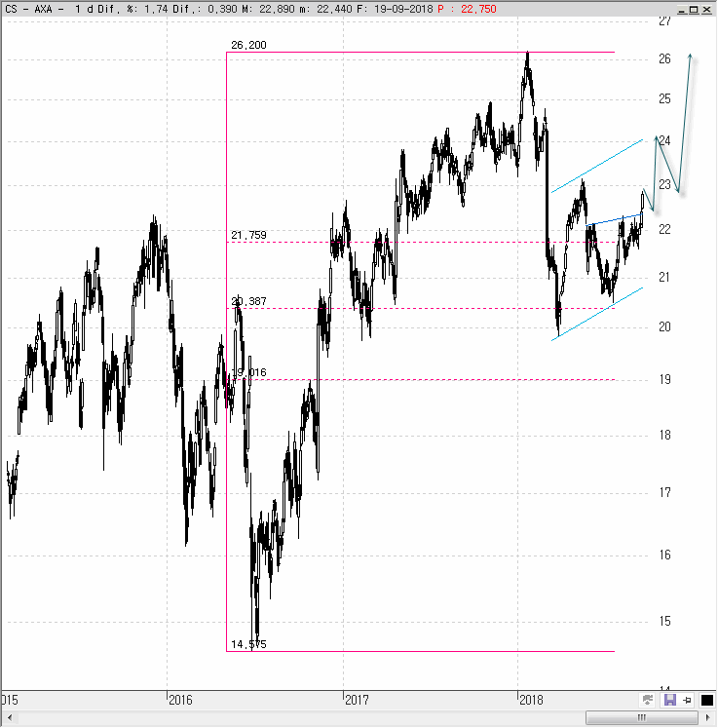Click the 20 price axis label
Viewport: 718px width, 728px height.
(x=664, y=326)
